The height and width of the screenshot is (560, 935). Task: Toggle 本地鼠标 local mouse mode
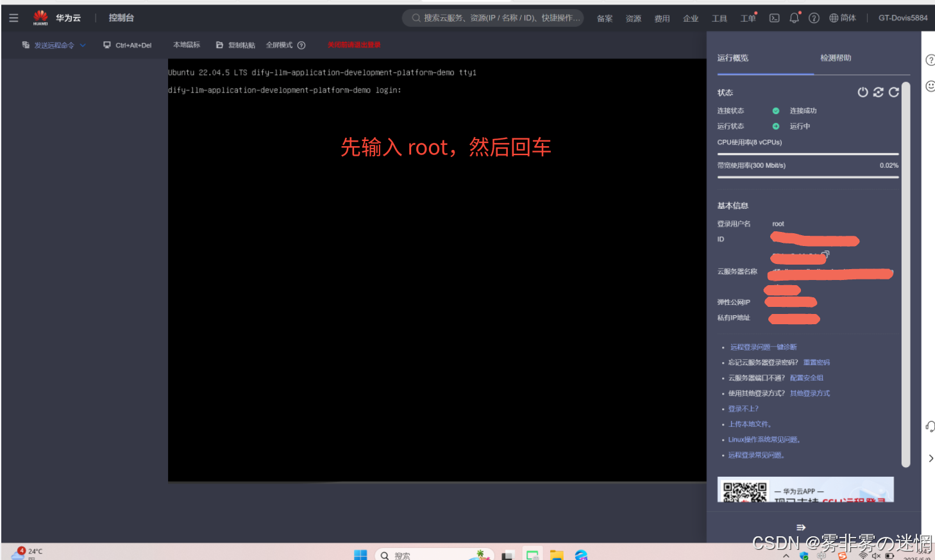coord(187,45)
